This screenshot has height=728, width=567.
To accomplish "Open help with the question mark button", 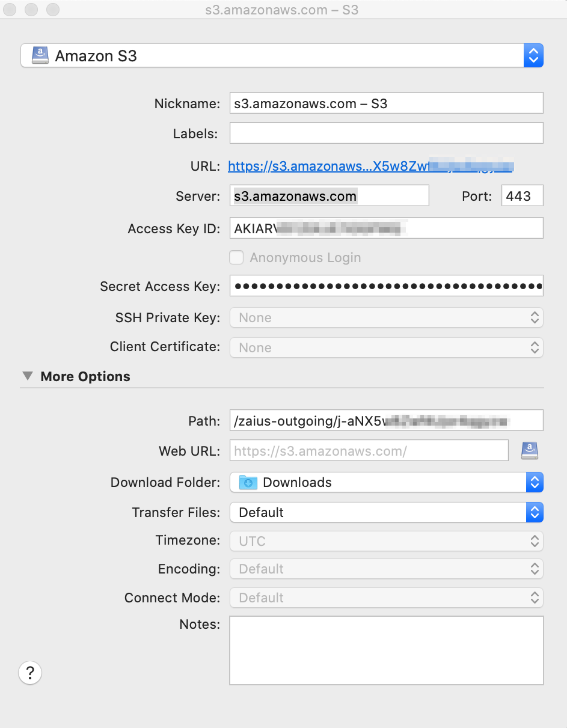I will (30, 672).
